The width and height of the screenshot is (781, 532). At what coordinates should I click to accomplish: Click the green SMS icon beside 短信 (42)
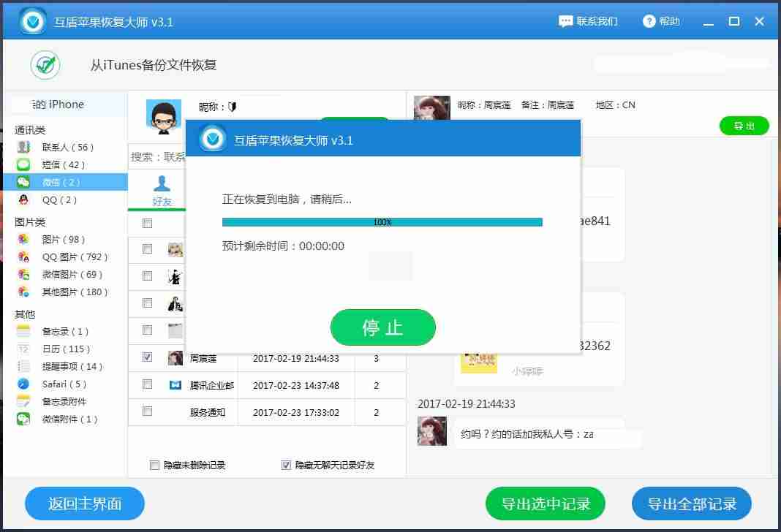click(x=23, y=164)
